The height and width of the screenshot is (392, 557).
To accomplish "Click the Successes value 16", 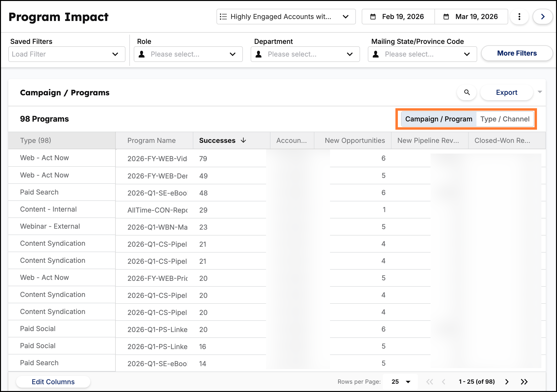I will point(203,346).
